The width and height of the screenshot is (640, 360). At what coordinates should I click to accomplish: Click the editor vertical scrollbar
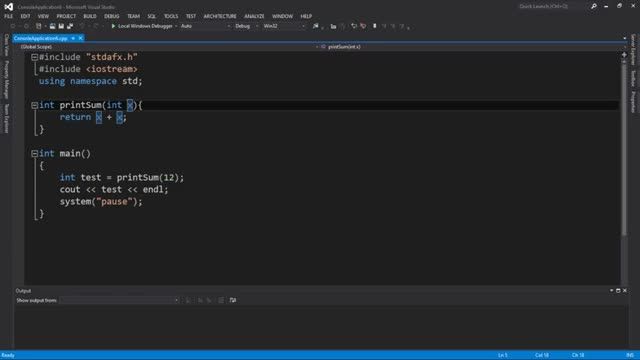click(624, 149)
